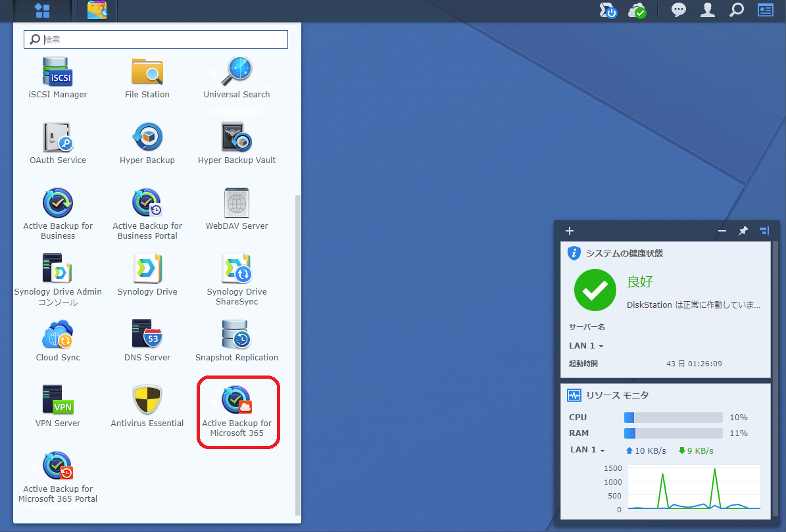Viewport: 786px width, 532px height.
Task: Open Cloud Sync
Action: 58,341
